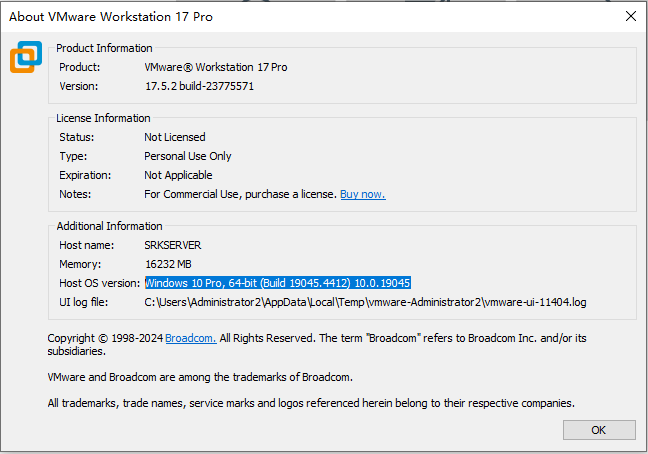Click the Notes label

(x=75, y=194)
